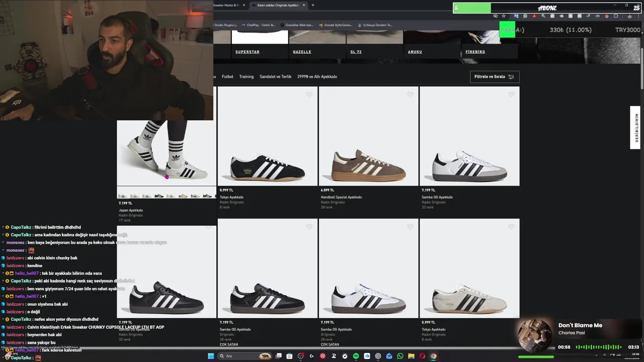The image size is (644, 362).
Task: Open the blue mail app on taskbar
Action: (389, 356)
